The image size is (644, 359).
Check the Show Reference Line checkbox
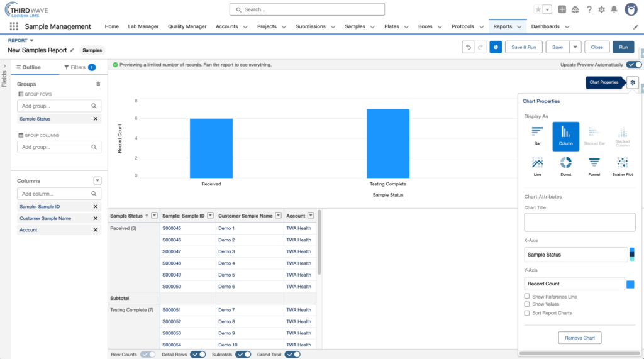pos(527,296)
